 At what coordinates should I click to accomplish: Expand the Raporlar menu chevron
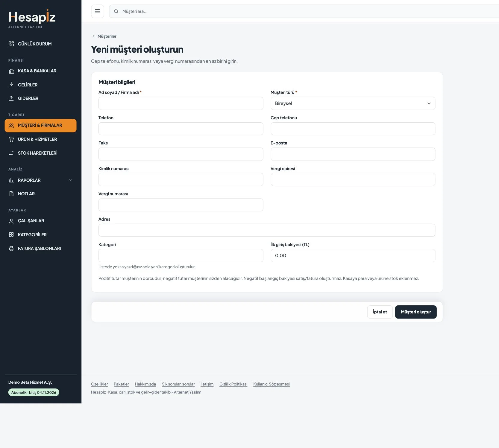[x=71, y=180]
